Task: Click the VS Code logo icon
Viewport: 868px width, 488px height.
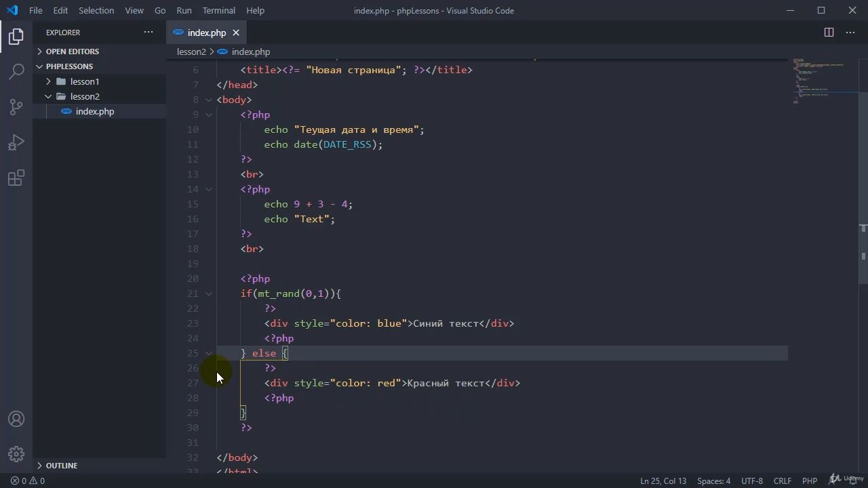Action: tap(12, 10)
